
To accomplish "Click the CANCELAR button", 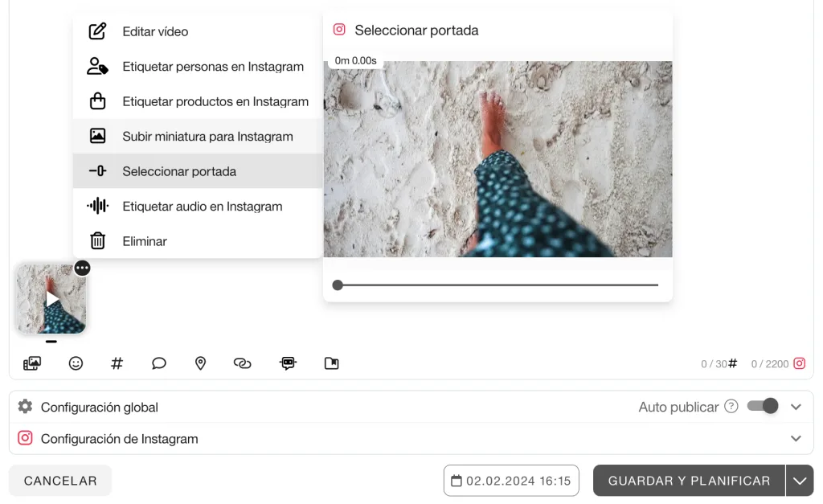I will 60,481.
